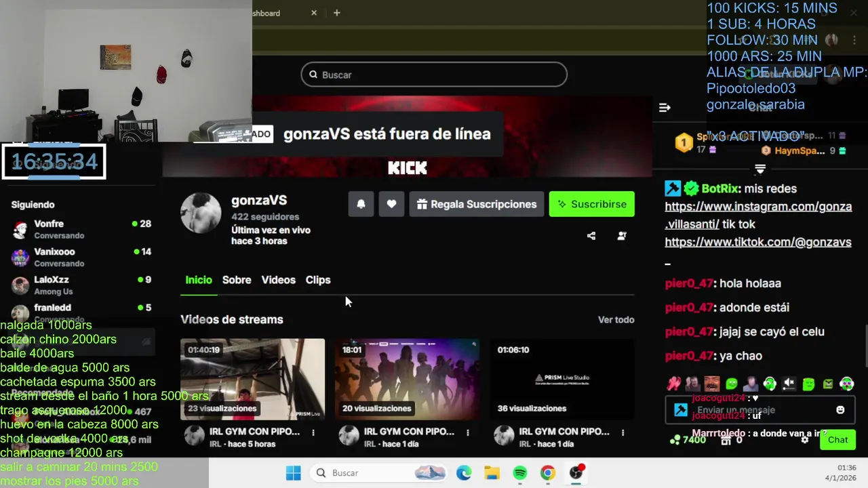Image resolution: width=868 pixels, height=488 pixels.
Task: Click the gift shop icon showing 0
Action: point(726,440)
